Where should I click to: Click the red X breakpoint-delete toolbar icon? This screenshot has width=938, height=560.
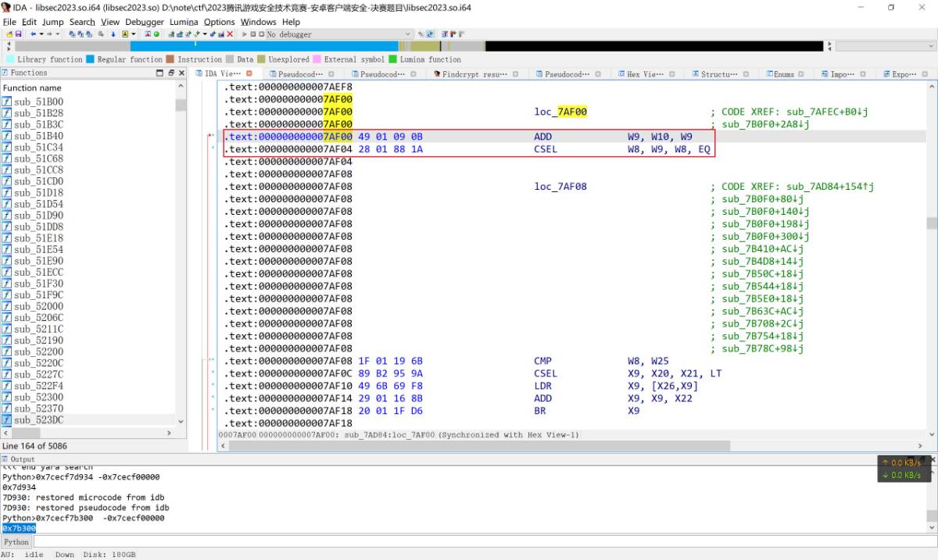(x=230, y=34)
